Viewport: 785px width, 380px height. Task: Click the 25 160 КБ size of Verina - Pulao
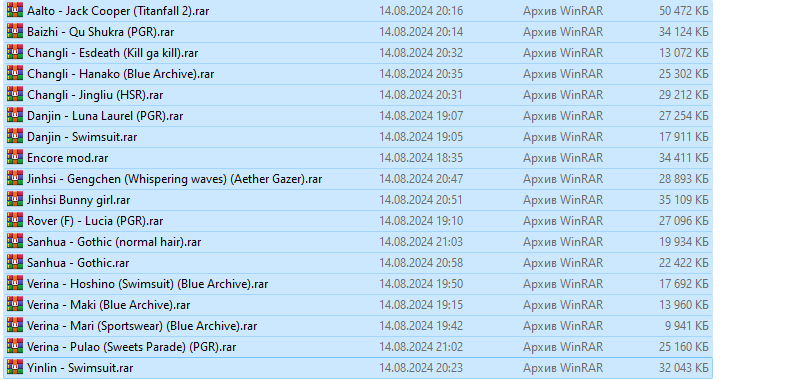tap(684, 347)
